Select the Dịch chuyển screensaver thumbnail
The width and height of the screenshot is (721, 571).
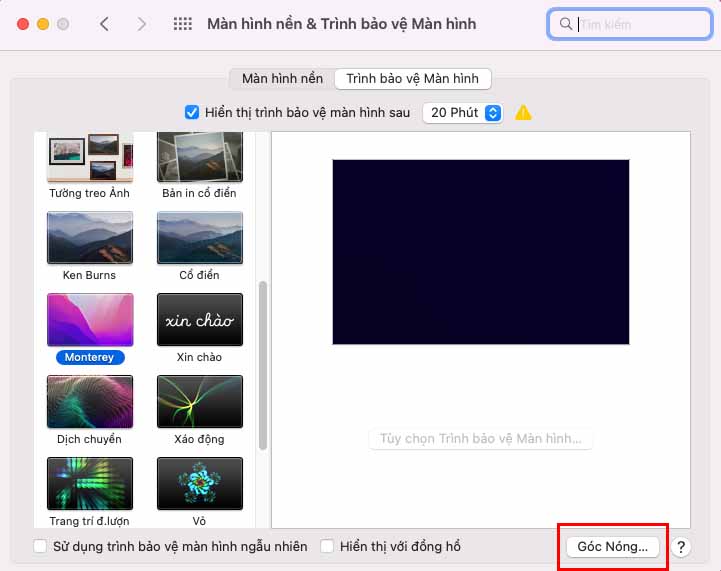[90, 401]
